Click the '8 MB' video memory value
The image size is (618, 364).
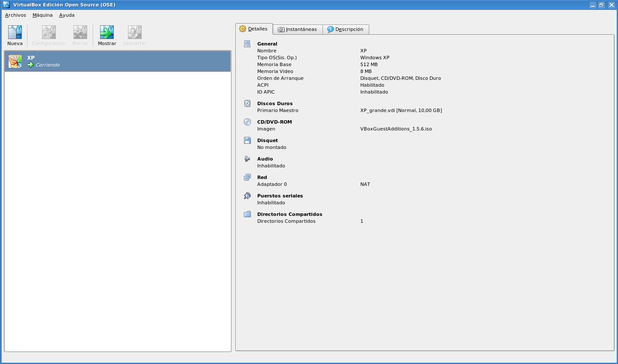[366, 71]
